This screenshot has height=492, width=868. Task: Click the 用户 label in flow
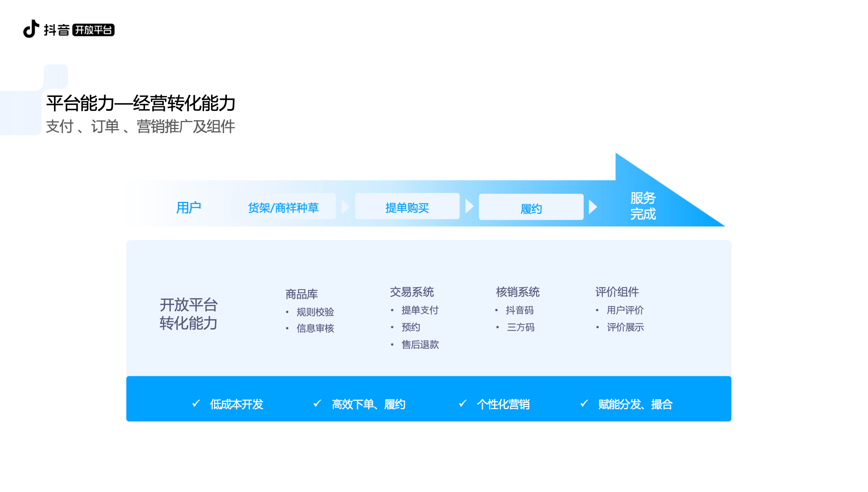[189, 208]
